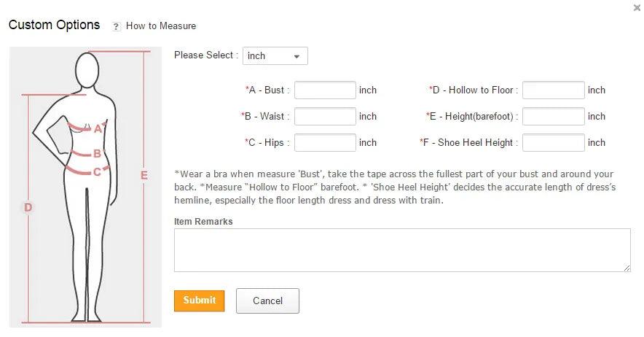Click the F - Shoe Heel Height field
The image size is (644, 337).
[553, 143]
